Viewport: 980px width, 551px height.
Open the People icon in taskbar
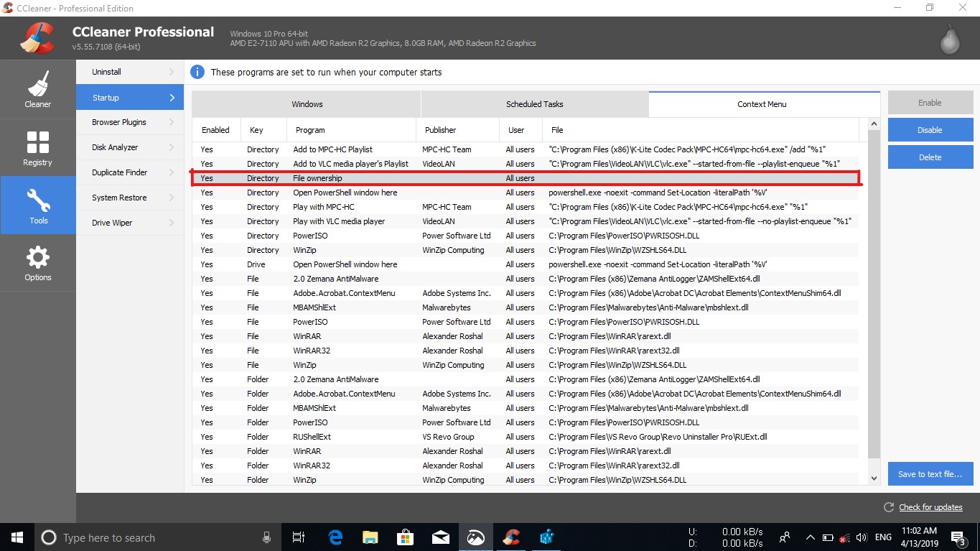tap(785, 537)
